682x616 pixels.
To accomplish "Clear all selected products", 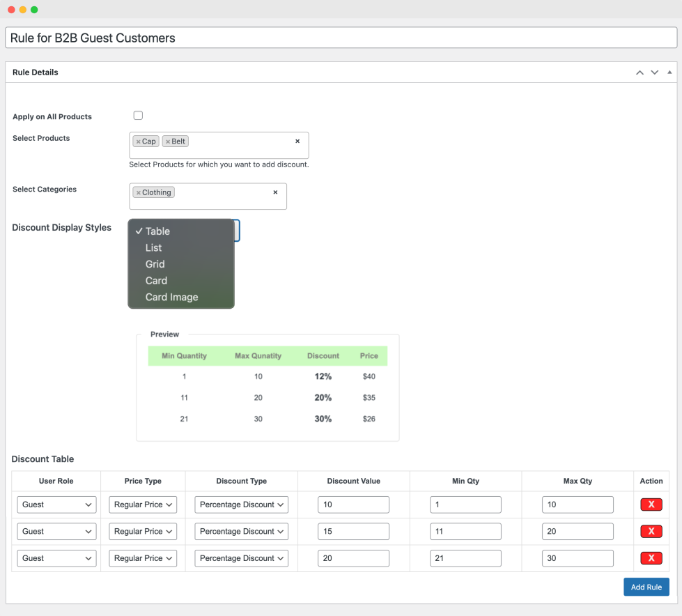I will coord(297,141).
